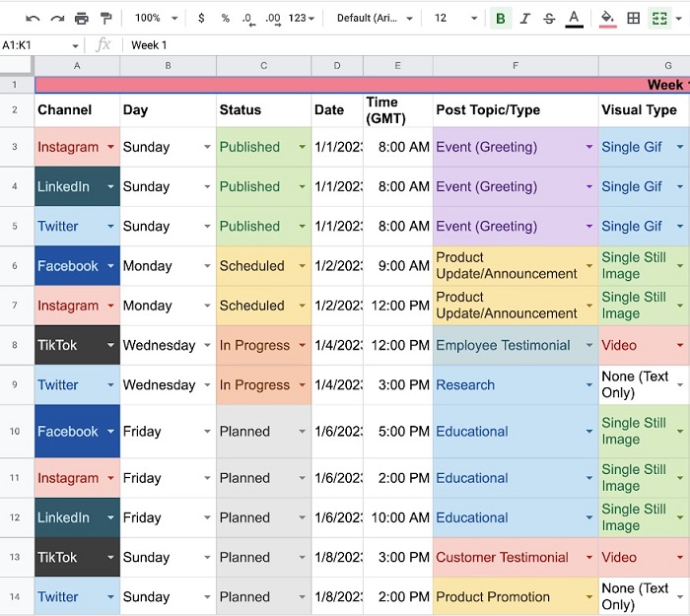Click the select-all corner box
Image resolution: width=690 pixels, height=616 pixels.
[17, 66]
